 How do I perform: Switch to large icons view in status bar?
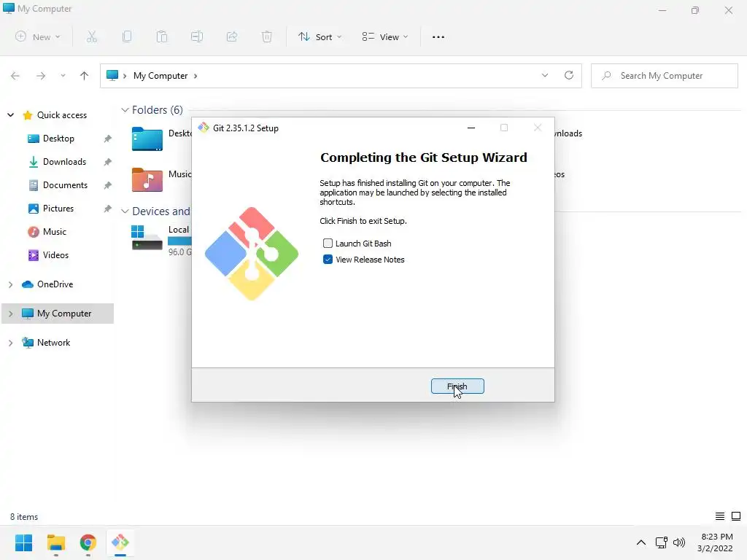pyautogui.click(x=736, y=516)
